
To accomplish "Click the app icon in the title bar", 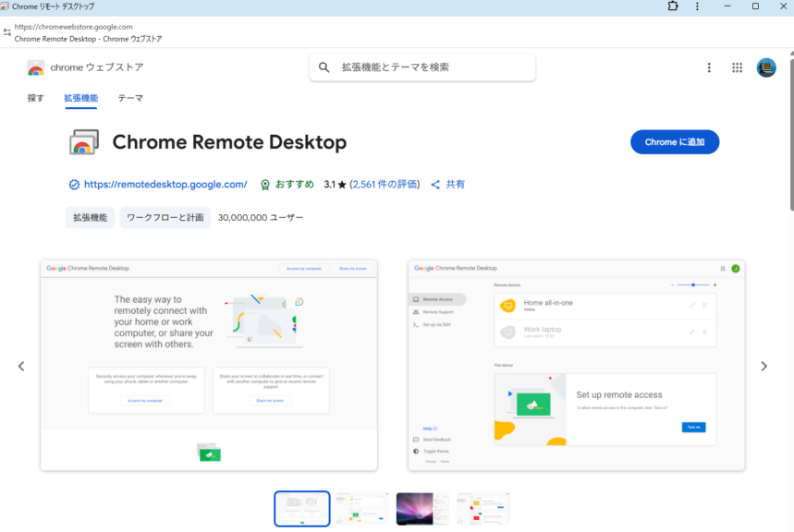I will (5, 6).
